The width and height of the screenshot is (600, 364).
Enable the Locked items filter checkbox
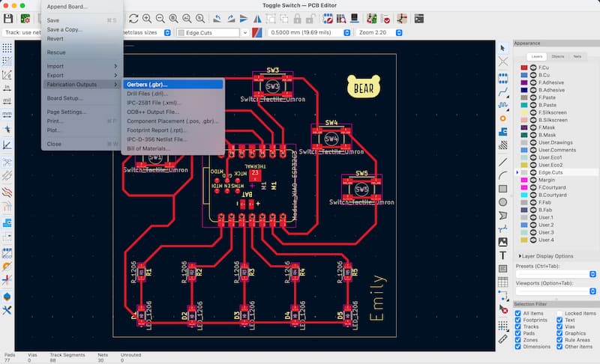coord(561,313)
